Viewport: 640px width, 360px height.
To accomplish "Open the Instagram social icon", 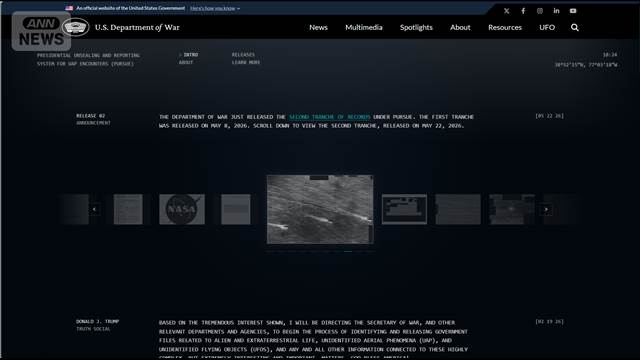I will [540, 11].
